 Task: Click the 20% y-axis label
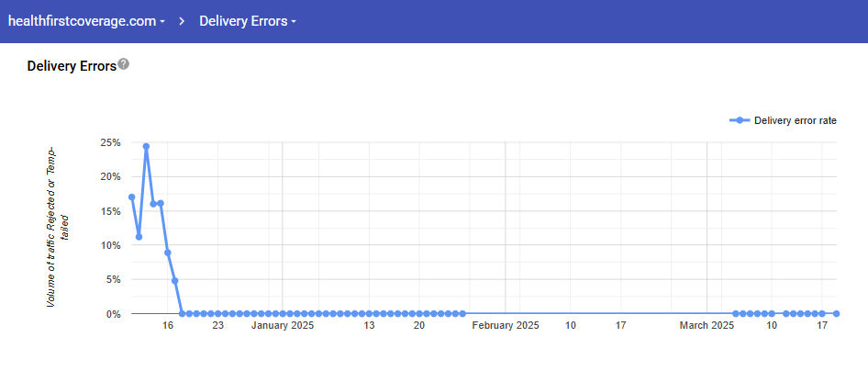[x=110, y=176]
